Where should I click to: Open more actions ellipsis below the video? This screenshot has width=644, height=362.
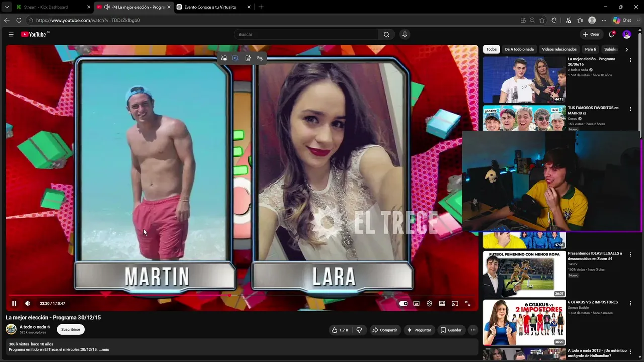(x=473, y=330)
